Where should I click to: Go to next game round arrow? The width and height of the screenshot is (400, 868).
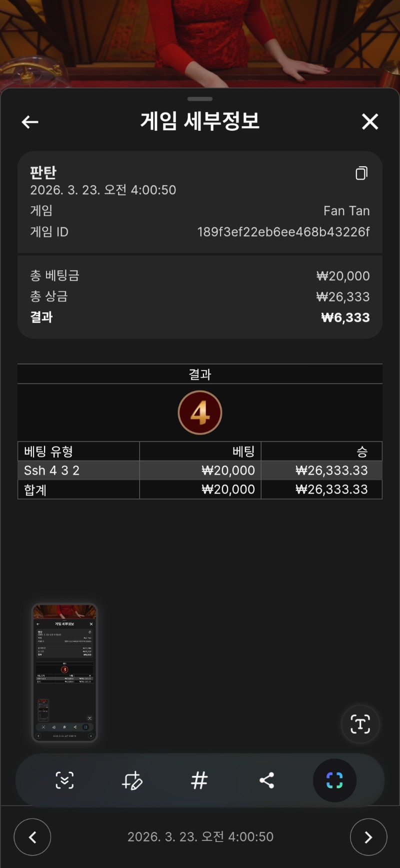[368, 837]
